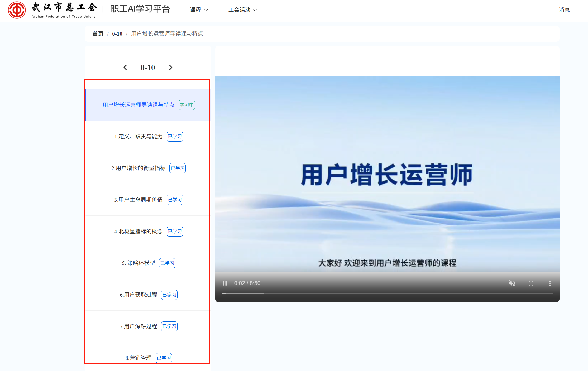Open 消息 messages
The height and width of the screenshot is (371, 588).
564,10
